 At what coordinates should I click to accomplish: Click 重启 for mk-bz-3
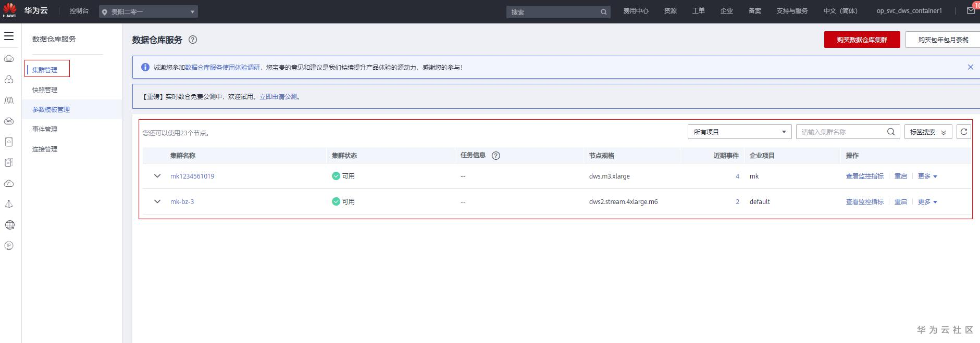[x=901, y=202]
